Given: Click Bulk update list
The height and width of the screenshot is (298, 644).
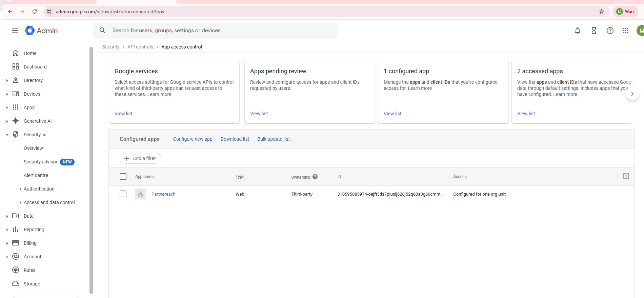Looking at the screenshot, I should [274, 139].
